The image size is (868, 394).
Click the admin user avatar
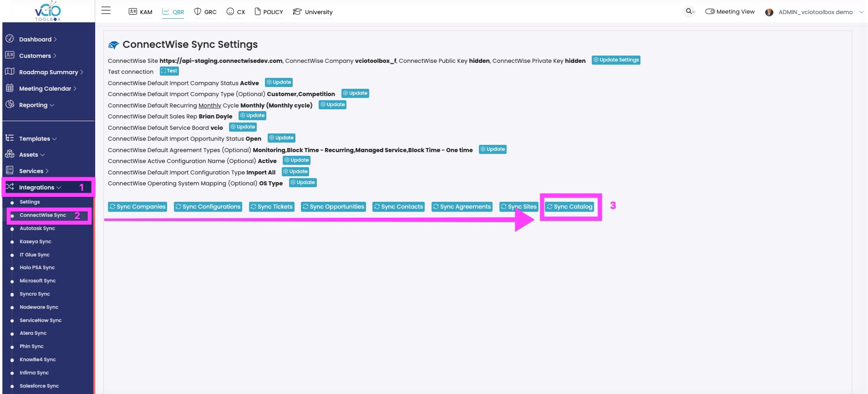click(x=769, y=12)
